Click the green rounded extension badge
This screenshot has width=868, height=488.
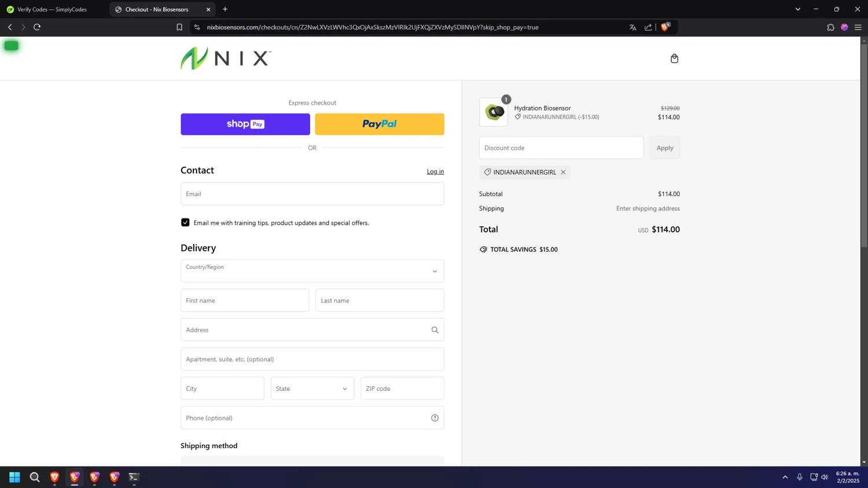11,46
